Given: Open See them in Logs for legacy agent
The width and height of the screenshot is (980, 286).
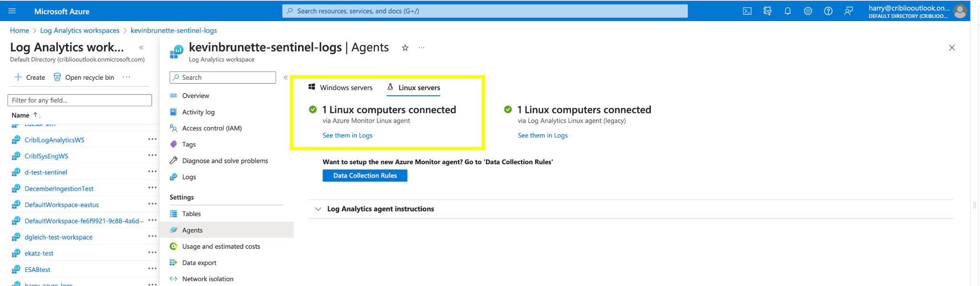Looking at the screenshot, I should tap(542, 136).
